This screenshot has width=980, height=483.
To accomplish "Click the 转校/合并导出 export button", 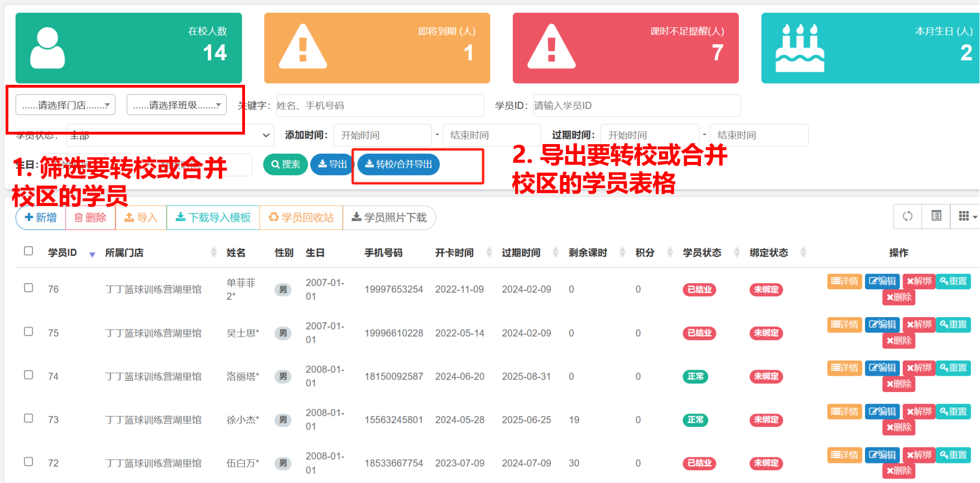I will click(x=398, y=164).
